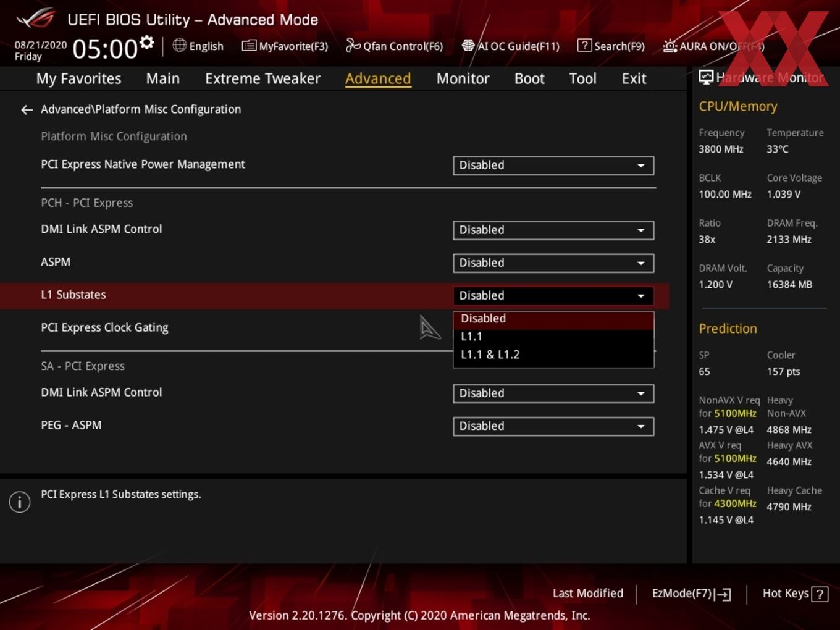Image resolution: width=840 pixels, height=630 pixels.
Task: Collapse the L1 Substates dropdown
Action: pyautogui.click(x=553, y=296)
